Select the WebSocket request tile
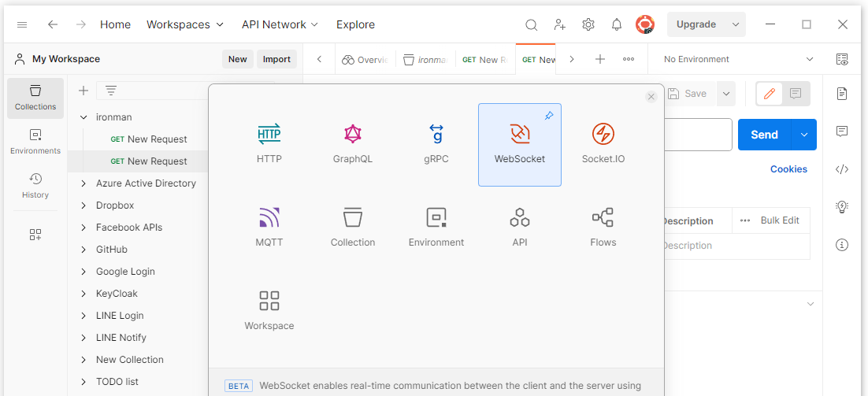868x396 pixels. [x=520, y=145]
